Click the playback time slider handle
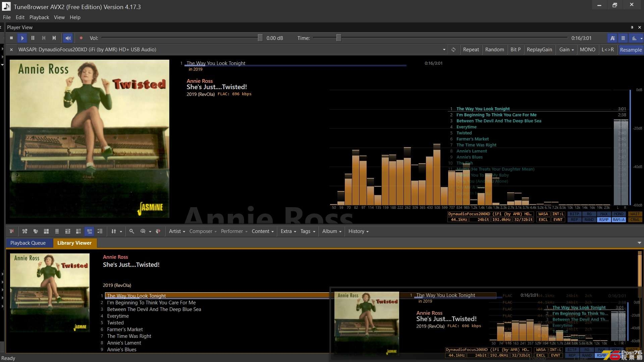 [x=339, y=38]
